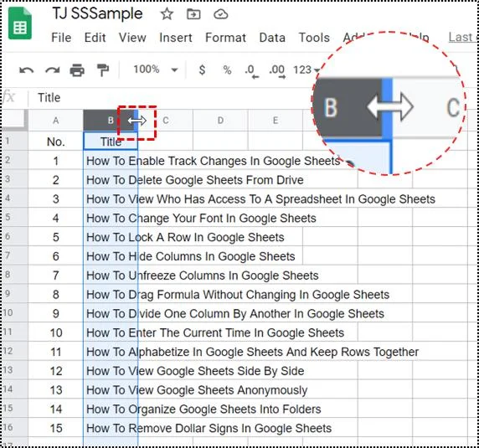Open the Format menu
This screenshot has height=448, width=479.
(x=225, y=38)
